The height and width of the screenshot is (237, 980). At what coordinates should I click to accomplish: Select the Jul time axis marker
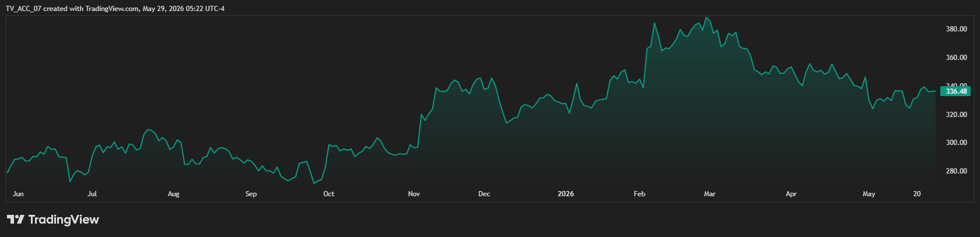[x=92, y=194]
